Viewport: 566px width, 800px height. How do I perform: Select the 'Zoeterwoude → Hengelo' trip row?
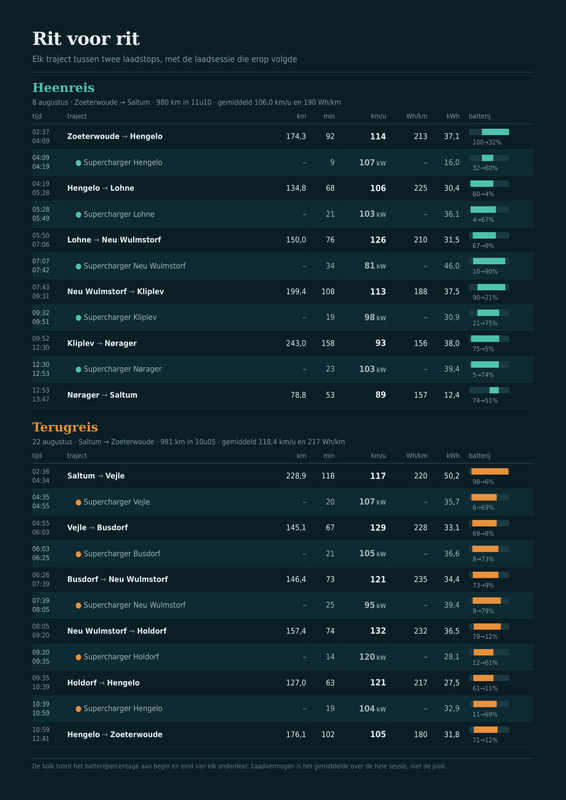click(283, 137)
